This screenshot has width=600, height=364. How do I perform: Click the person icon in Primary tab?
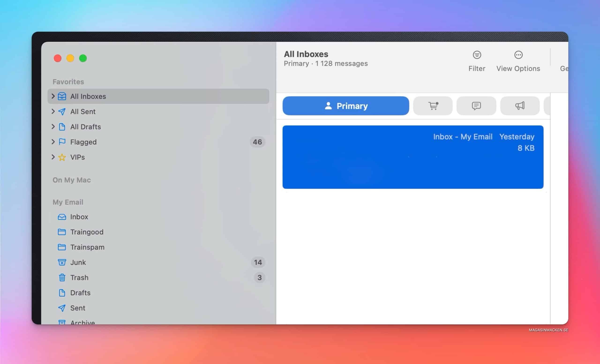[x=328, y=106]
